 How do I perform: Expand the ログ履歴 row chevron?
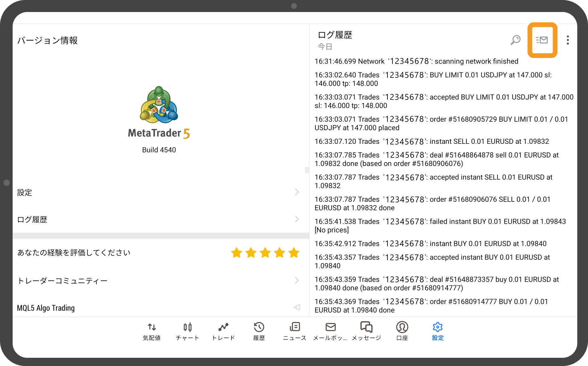coord(297,219)
